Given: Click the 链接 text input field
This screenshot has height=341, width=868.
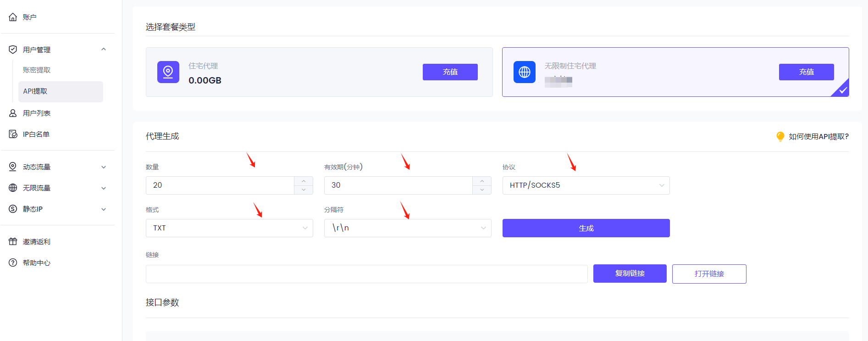Looking at the screenshot, I should (x=366, y=274).
